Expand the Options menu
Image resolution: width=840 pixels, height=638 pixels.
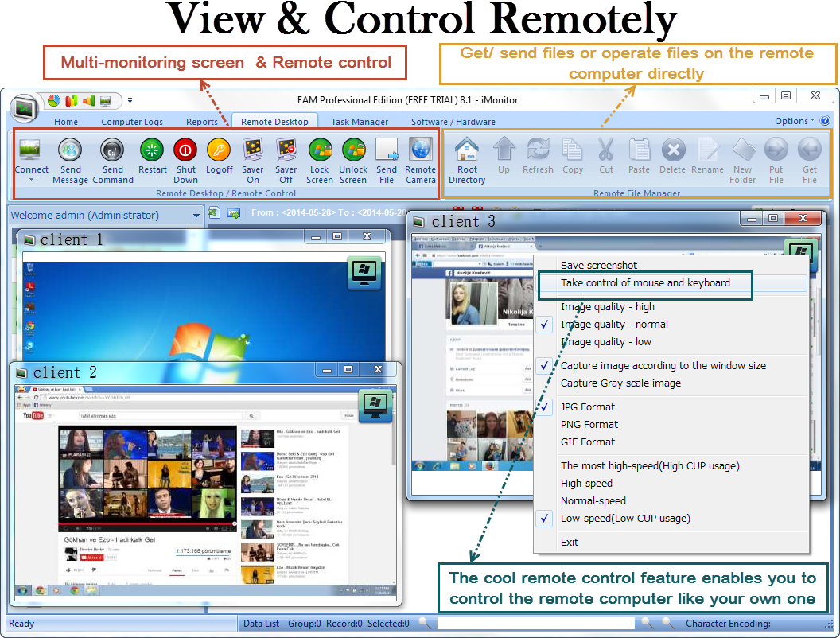(795, 121)
